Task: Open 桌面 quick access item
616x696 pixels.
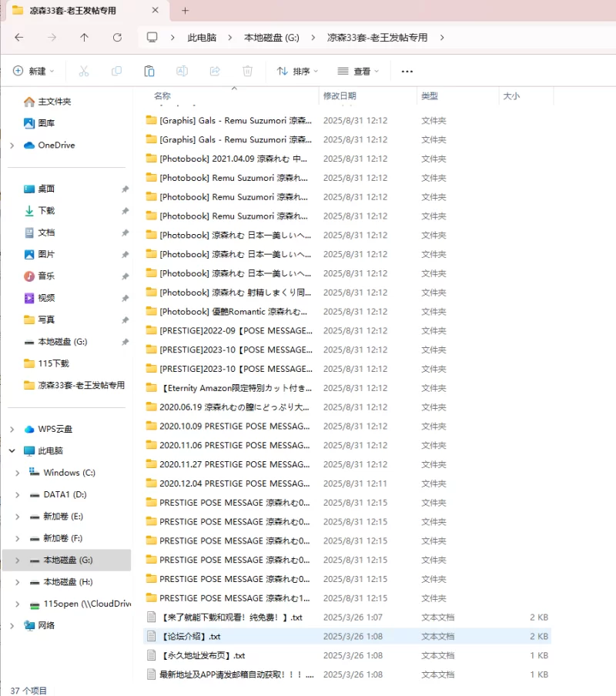Action: [x=46, y=189]
